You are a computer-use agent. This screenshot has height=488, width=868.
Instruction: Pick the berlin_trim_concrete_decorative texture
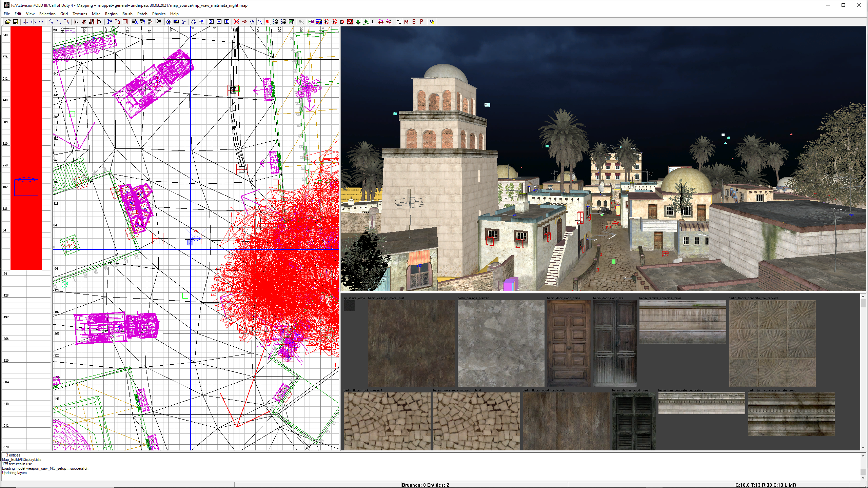tap(702, 403)
